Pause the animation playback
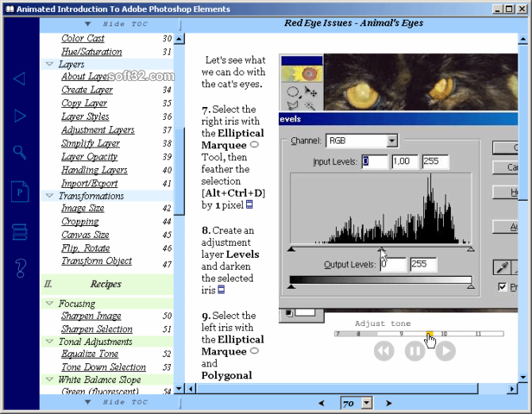 point(414,351)
